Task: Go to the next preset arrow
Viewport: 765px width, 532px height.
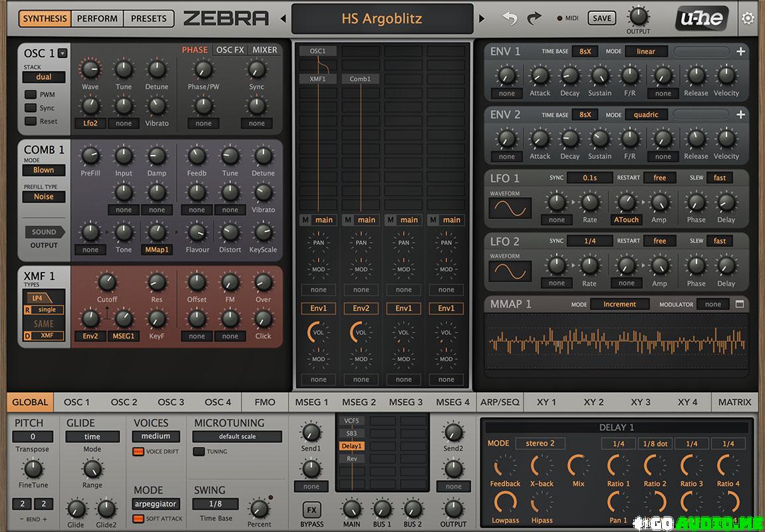Action: pyautogui.click(x=482, y=19)
